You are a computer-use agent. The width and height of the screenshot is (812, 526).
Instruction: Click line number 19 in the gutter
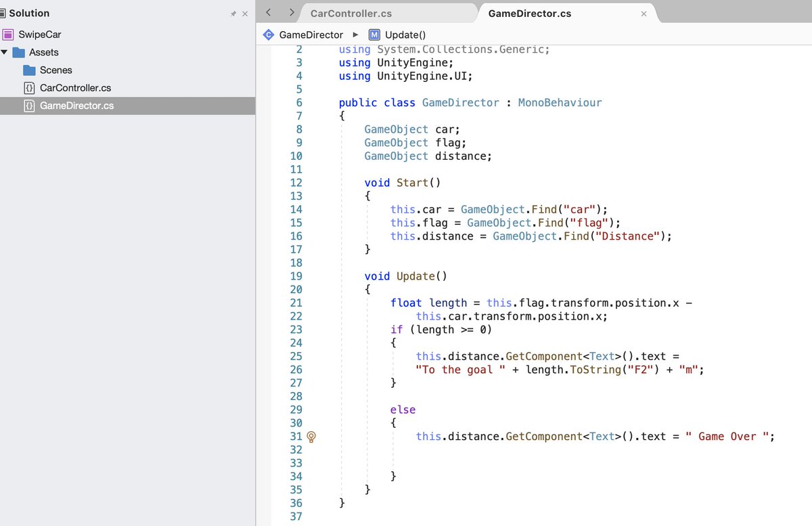296,276
